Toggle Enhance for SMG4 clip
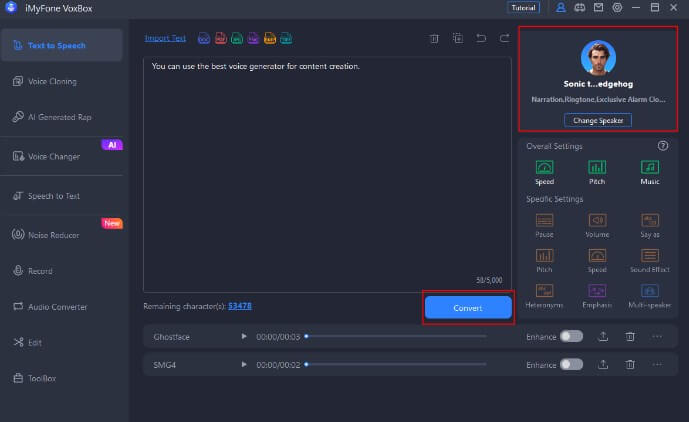The image size is (689, 422). (572, 364)
